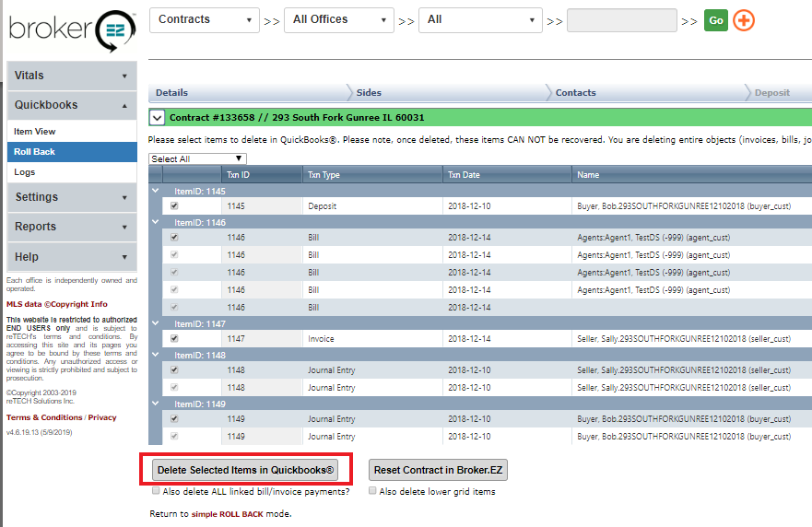This screenshot has height=527, width=812.
Task: Check Also delete lower grid items
Action: (x=372, y=491)
